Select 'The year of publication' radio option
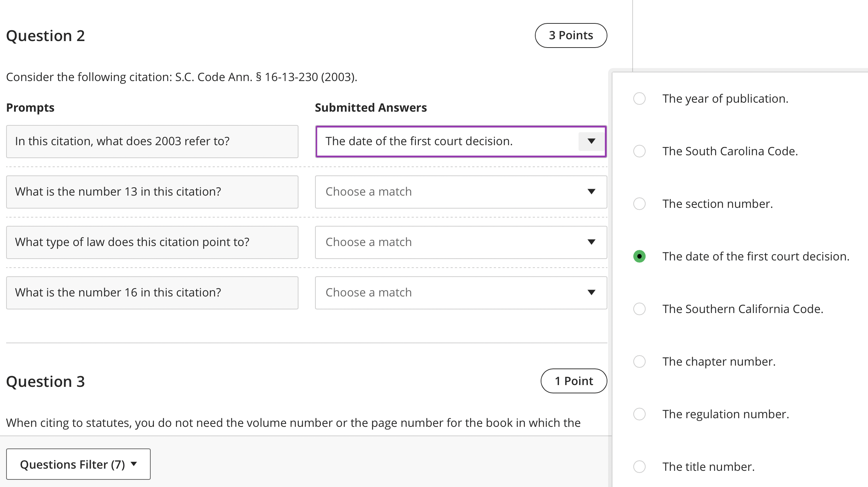Screen dimensions: 868x487 click(639, 99)
